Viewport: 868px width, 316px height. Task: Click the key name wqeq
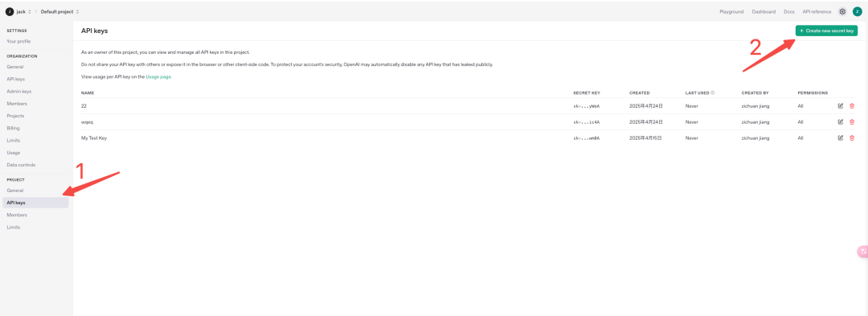click(x=88, y=121)
